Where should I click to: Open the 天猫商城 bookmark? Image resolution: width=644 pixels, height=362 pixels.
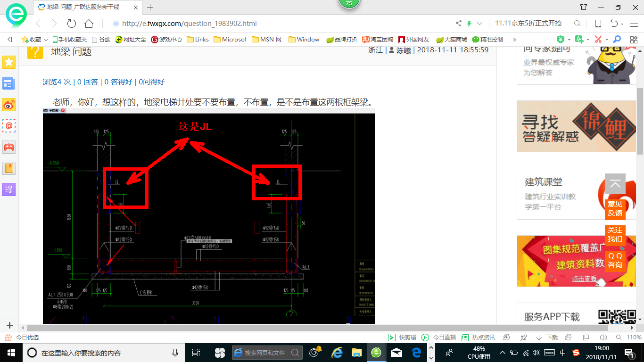(x=451, y=40)
